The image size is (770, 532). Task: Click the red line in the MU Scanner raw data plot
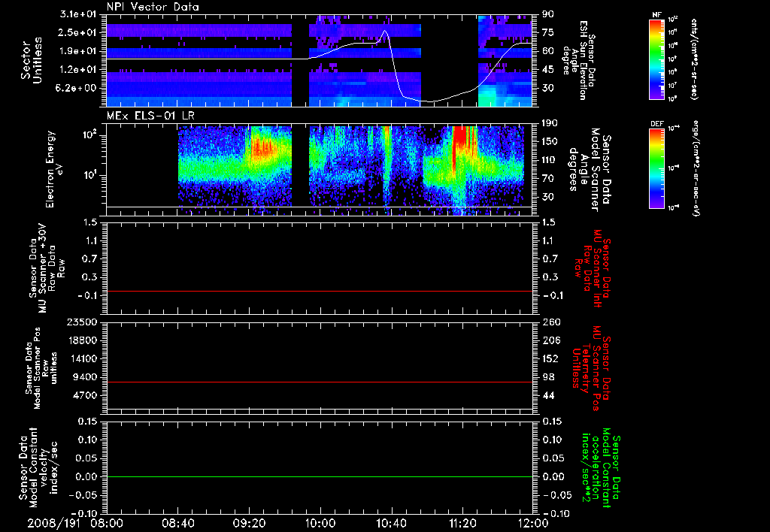coord(320,291)
